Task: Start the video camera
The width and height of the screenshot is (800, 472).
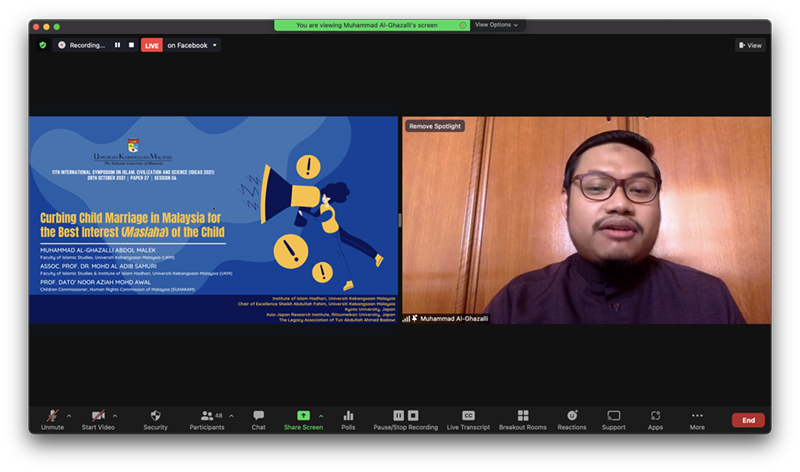Action: [x=98, y=416]
